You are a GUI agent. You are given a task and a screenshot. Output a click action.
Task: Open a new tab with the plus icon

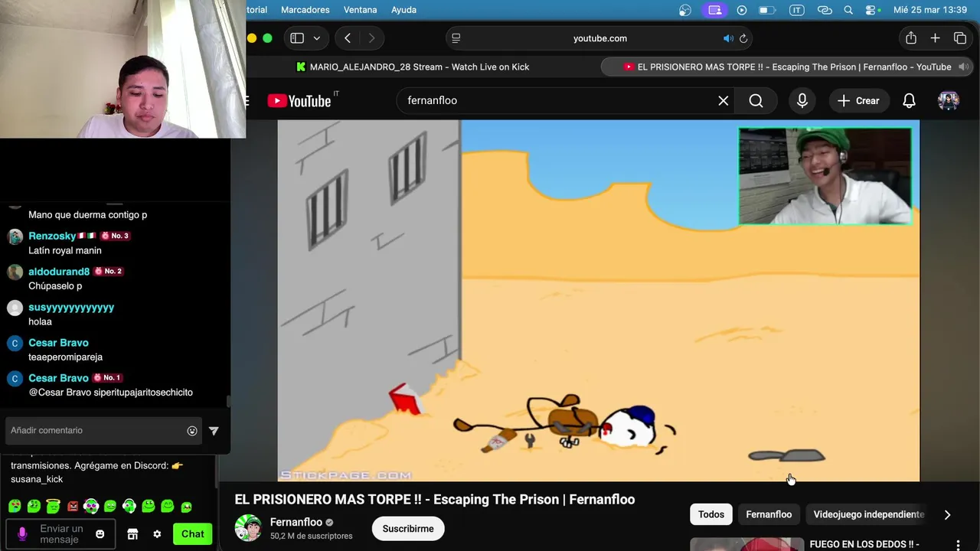[935, 38]
